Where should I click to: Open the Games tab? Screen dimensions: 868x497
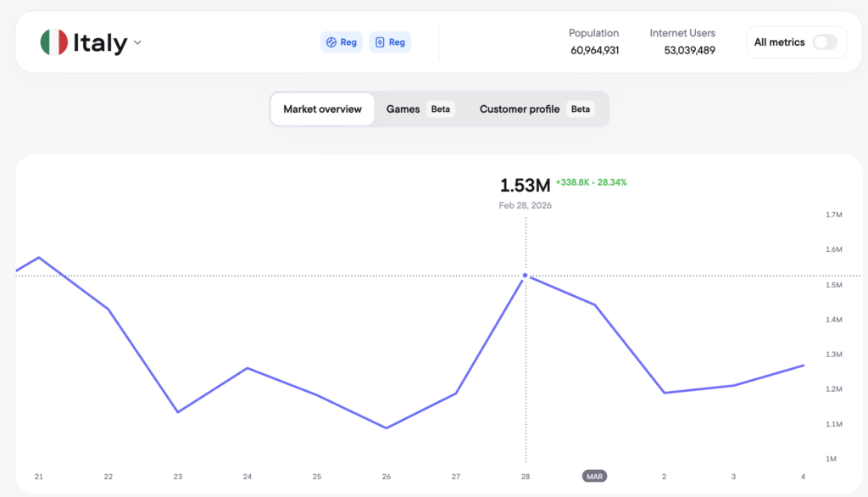click(403, 109)
